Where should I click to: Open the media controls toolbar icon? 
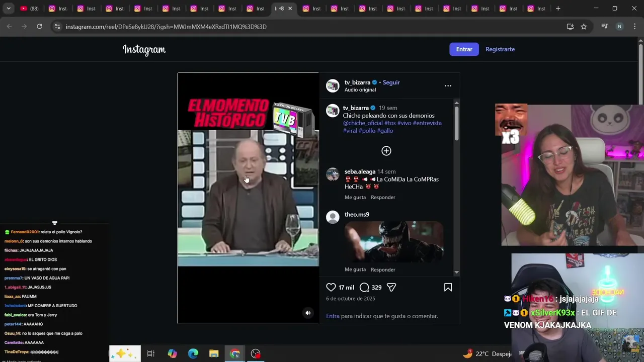click(605, 27)
